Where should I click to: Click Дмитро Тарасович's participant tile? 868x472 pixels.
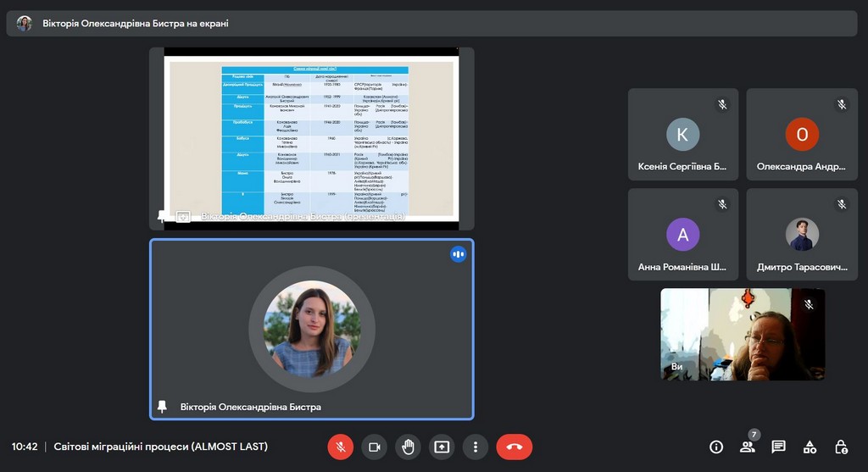[x=801, y=234]
